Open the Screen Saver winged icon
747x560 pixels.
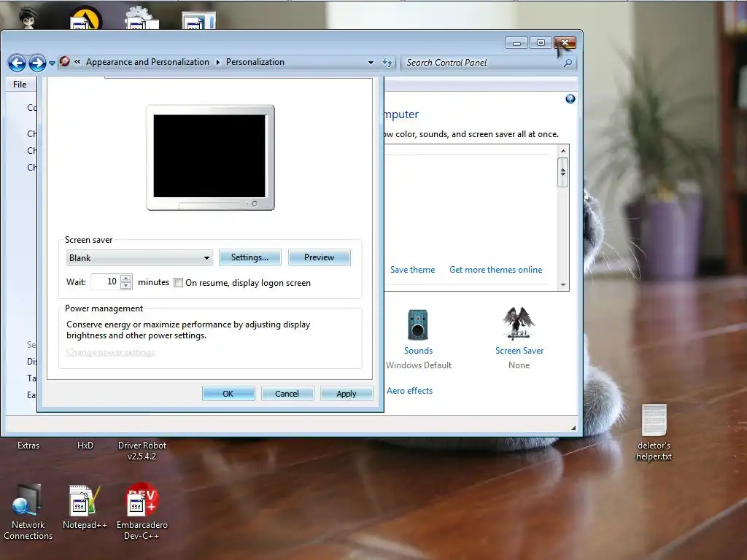(x=519, y=324)
